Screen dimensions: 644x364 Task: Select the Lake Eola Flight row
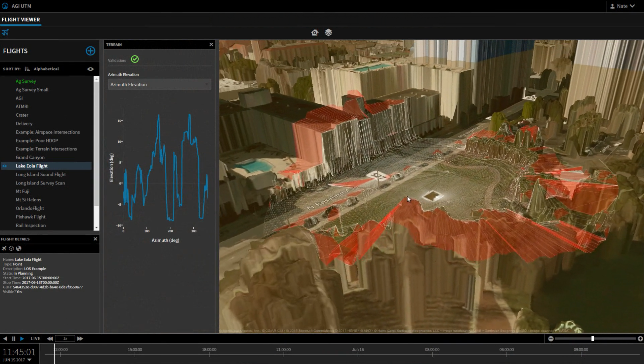pyautogui.click(x=46, y=166)
